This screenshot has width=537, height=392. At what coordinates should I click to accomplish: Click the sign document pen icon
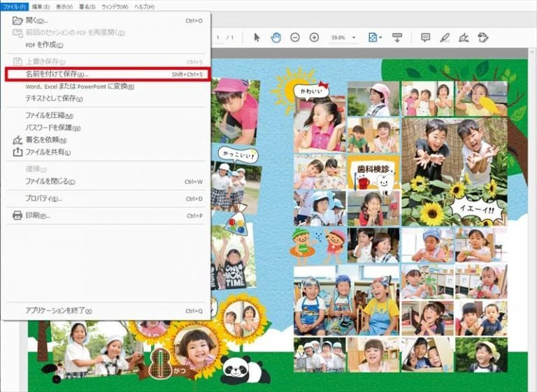[464, 37]
